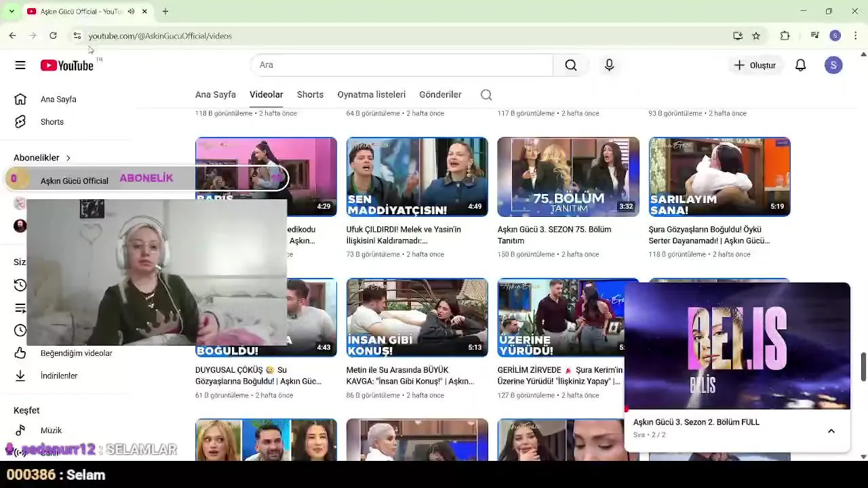
Task: Bookmark this page with star icon
Action: (756, 36)
